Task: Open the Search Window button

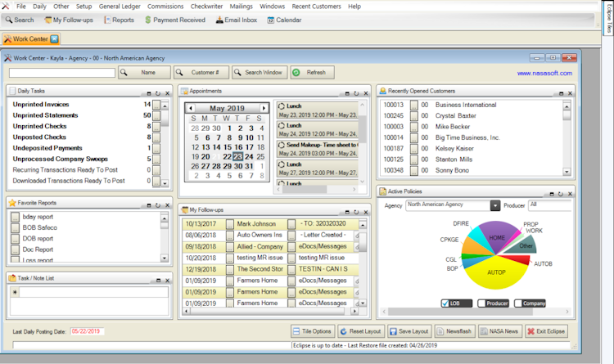Action: click(x=260, y=73)
